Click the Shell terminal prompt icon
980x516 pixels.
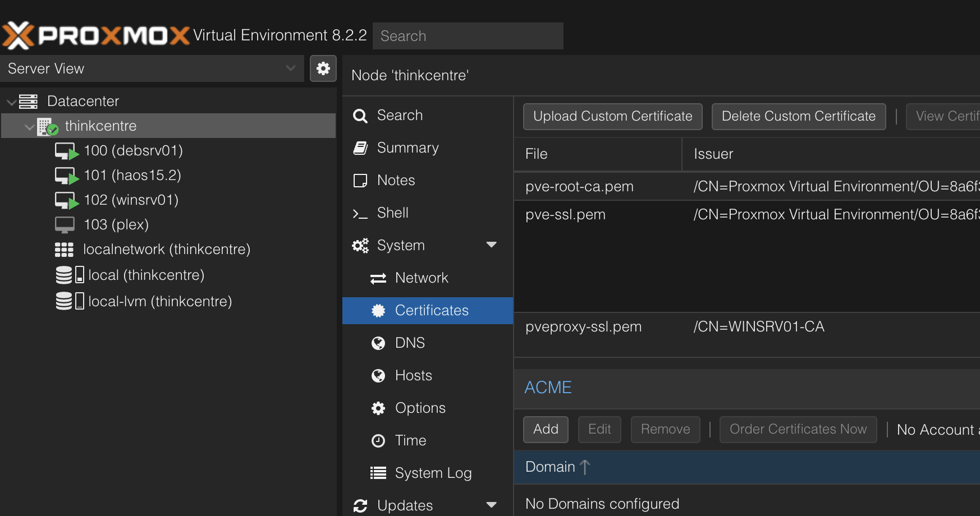360,214
